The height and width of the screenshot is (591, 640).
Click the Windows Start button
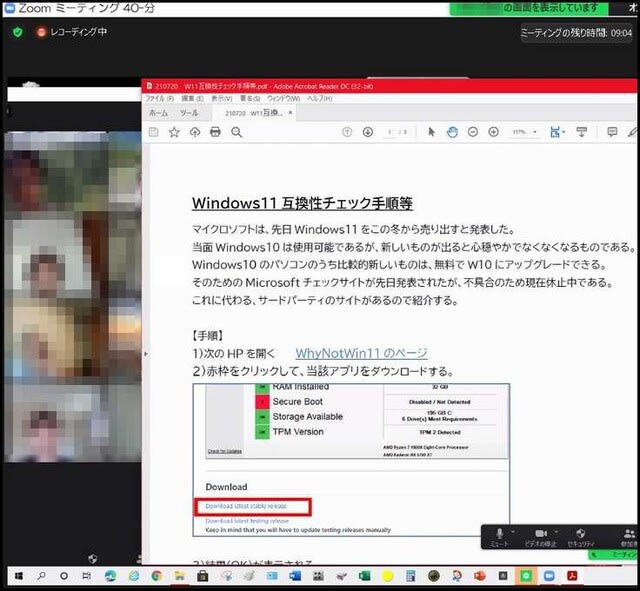(x=18, y=576)
